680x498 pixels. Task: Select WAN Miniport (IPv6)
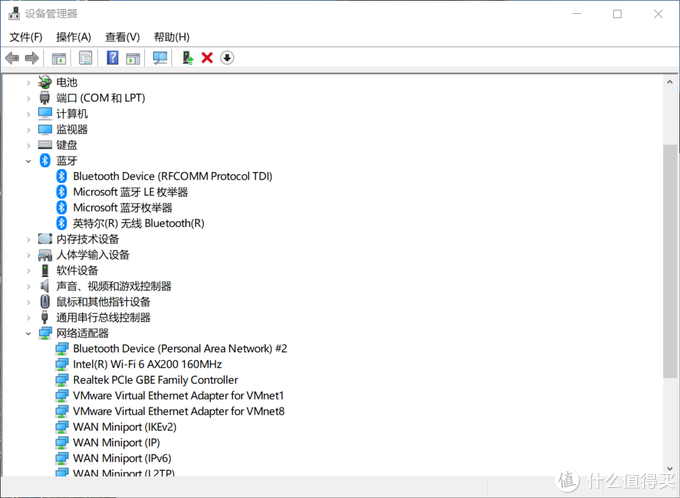tap(122, 458)
